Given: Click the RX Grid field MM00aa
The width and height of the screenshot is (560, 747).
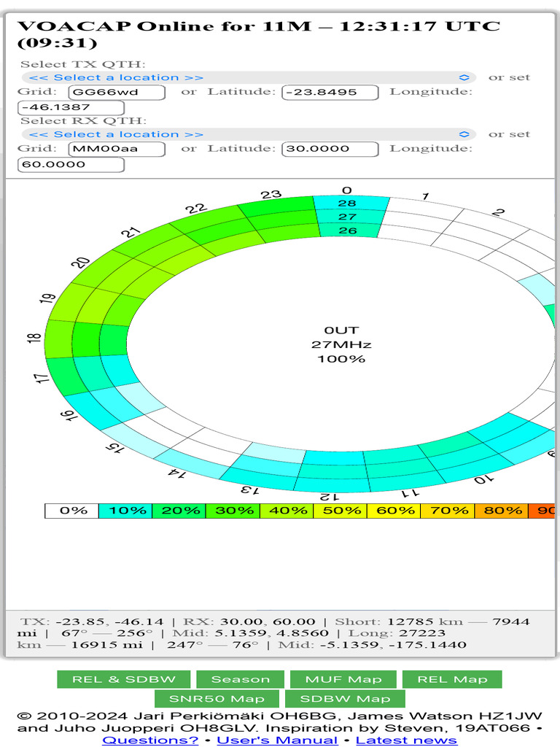Looking at the screenshot, I should 117,149.
